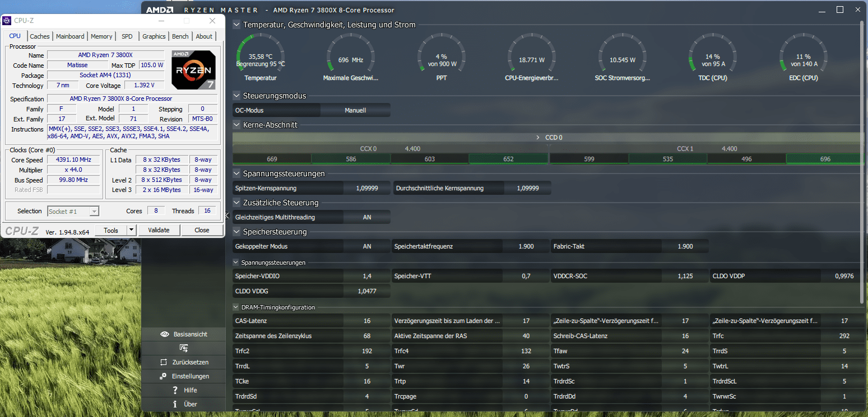Toggle Gleichzeitiges Multithreading AN value
The image size is (868, 417).
click(x=367, y=217)
